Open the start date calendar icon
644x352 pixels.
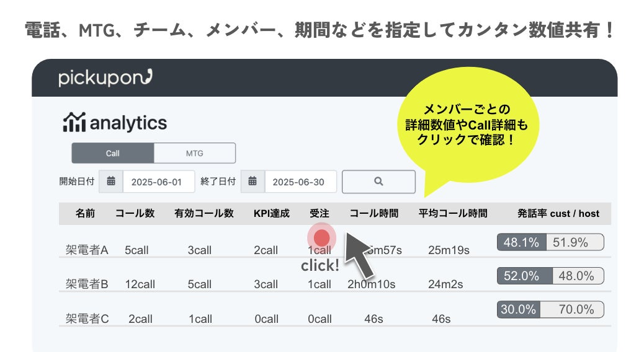tap(111, 182)
